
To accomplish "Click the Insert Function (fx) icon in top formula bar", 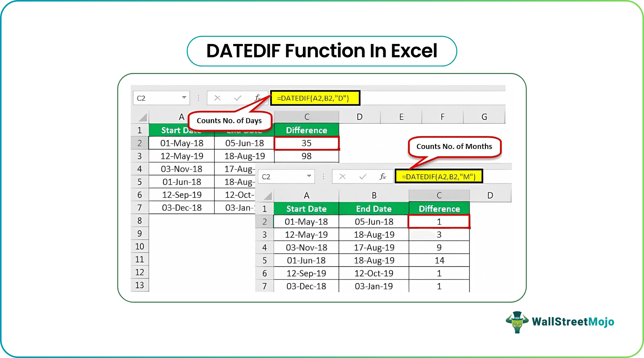I will tap(257, 98).
